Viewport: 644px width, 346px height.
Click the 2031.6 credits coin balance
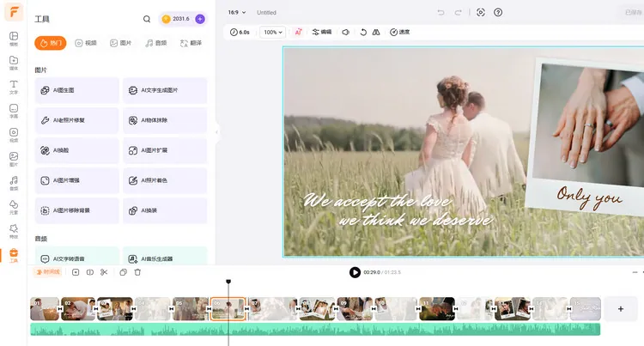177,19
